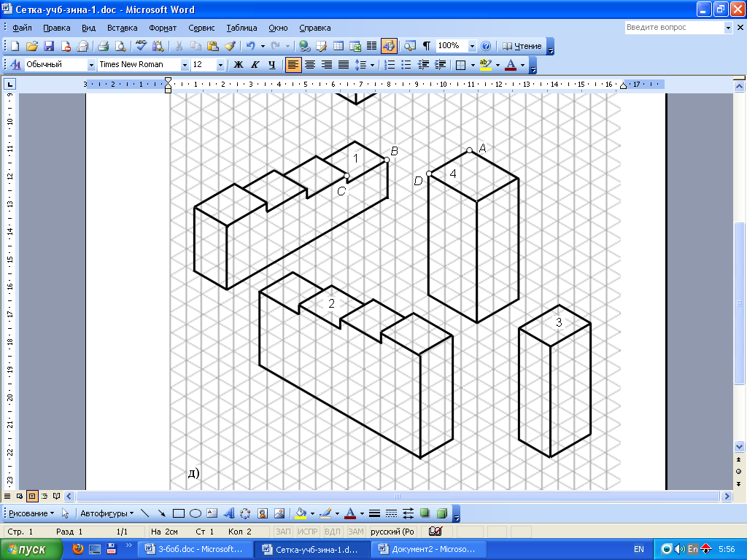Insert hyperlink icon
Image resolution: width=747 pixels, height=560 pixels.
305,46
